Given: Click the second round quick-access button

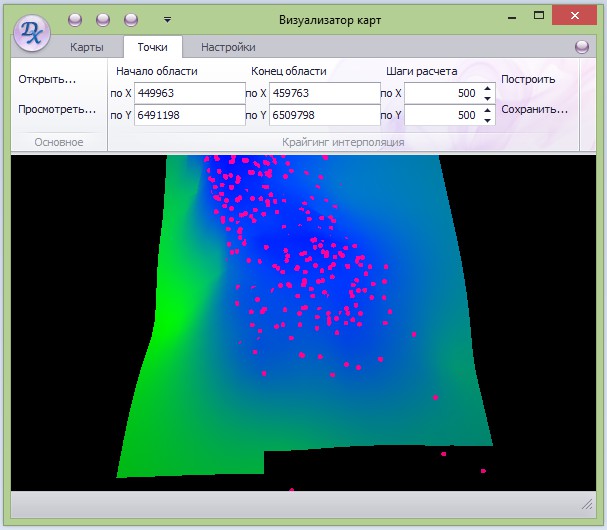Looking at the screenshot, I should (x=103, y=20).
